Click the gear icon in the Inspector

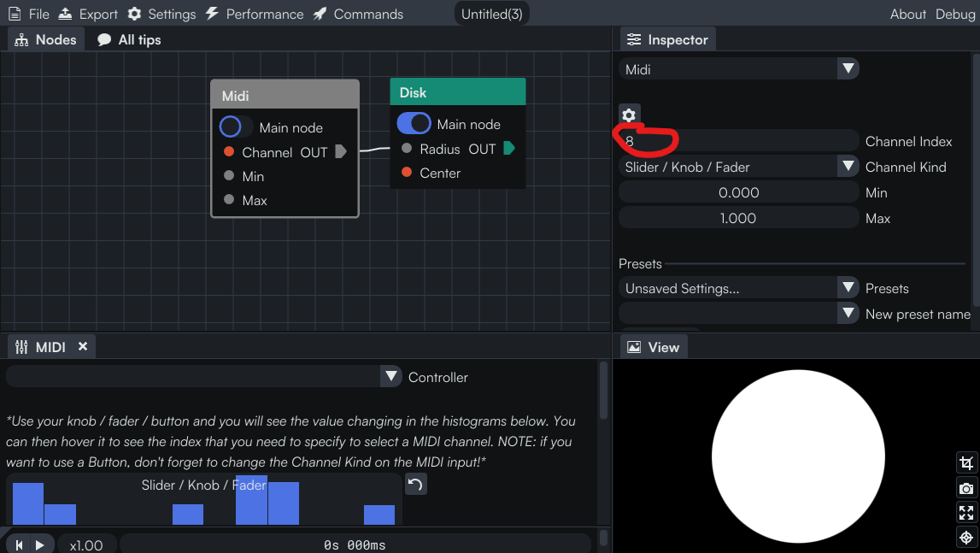point(629,115)
